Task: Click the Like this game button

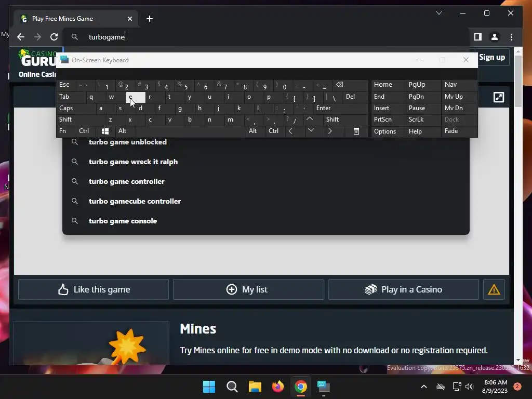Action: (94, 289)
